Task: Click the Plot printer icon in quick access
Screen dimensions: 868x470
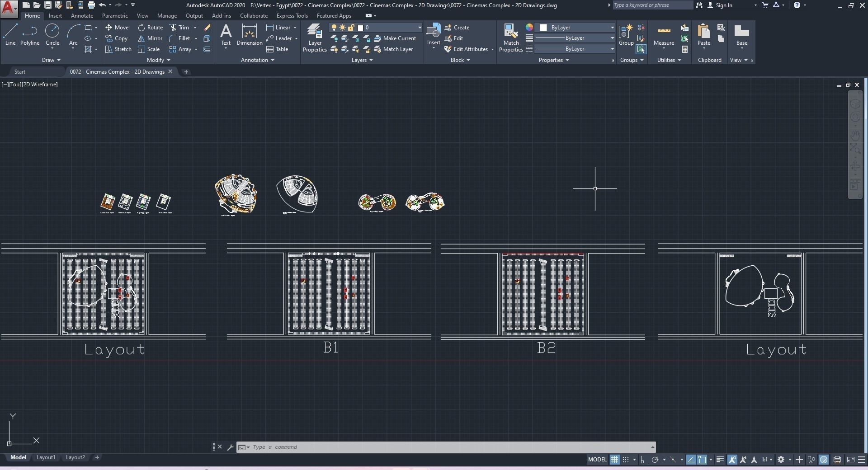Action: click(x=91, y=5)
